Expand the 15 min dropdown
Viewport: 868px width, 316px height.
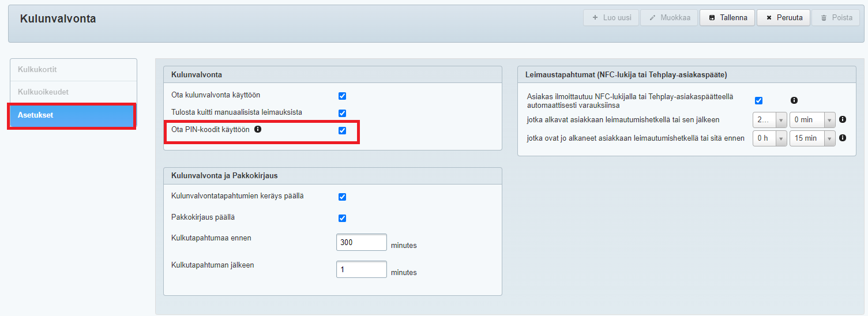coord(812,138)
